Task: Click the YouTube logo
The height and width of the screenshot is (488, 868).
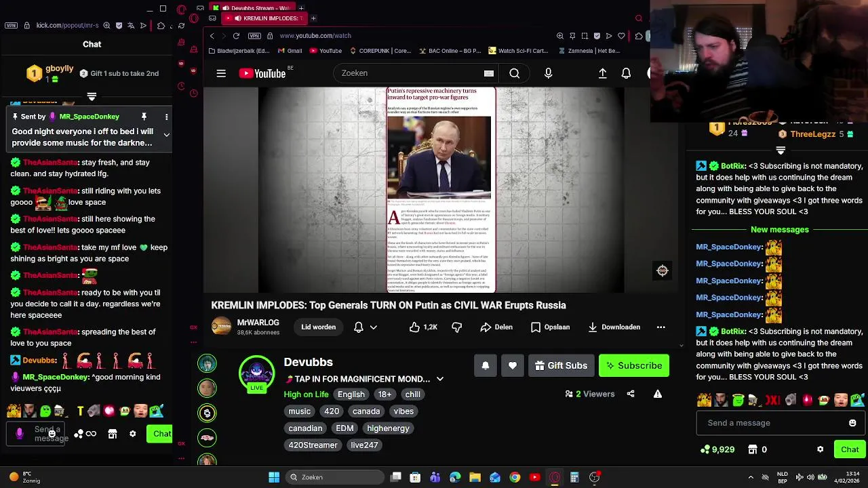Action: (262, 73)
